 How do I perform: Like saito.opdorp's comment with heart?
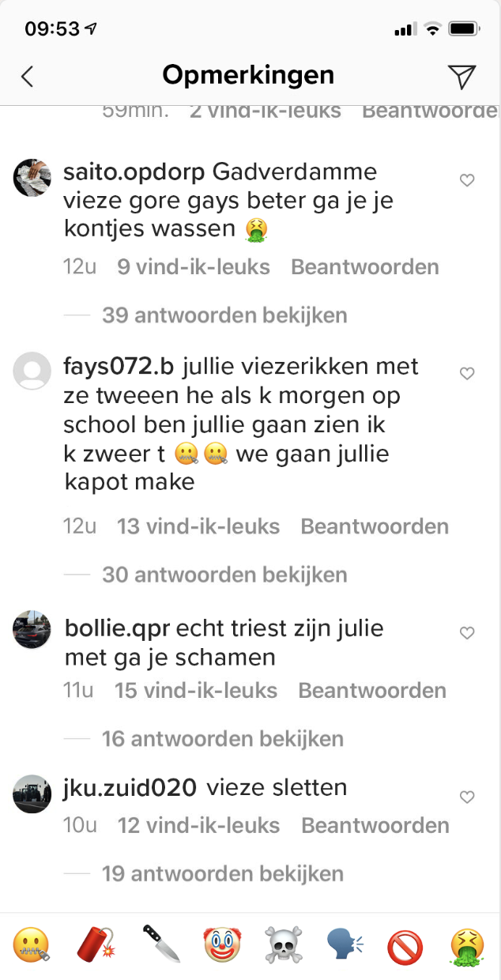click(467, 181)
